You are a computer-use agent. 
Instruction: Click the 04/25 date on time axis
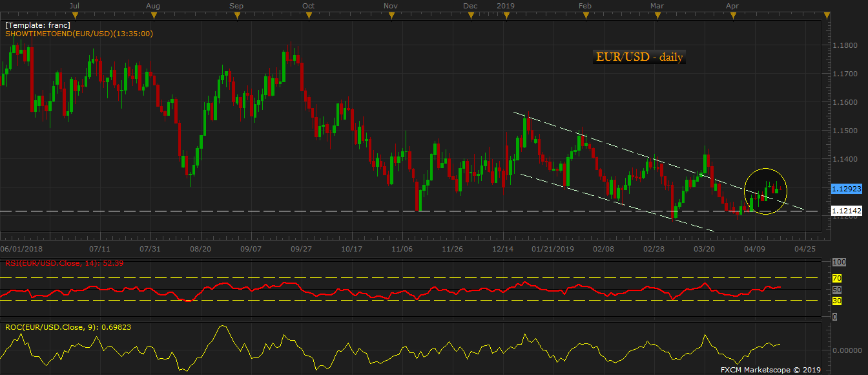pyautogui.click(x=804, y=248)
